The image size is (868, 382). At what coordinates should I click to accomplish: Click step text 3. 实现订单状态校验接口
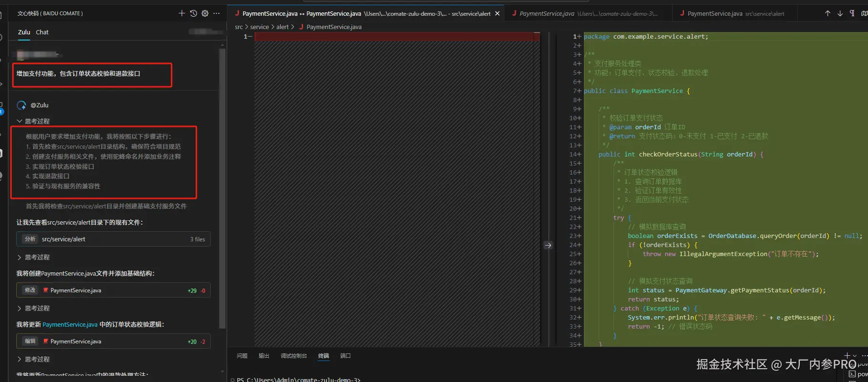(60, 166)
